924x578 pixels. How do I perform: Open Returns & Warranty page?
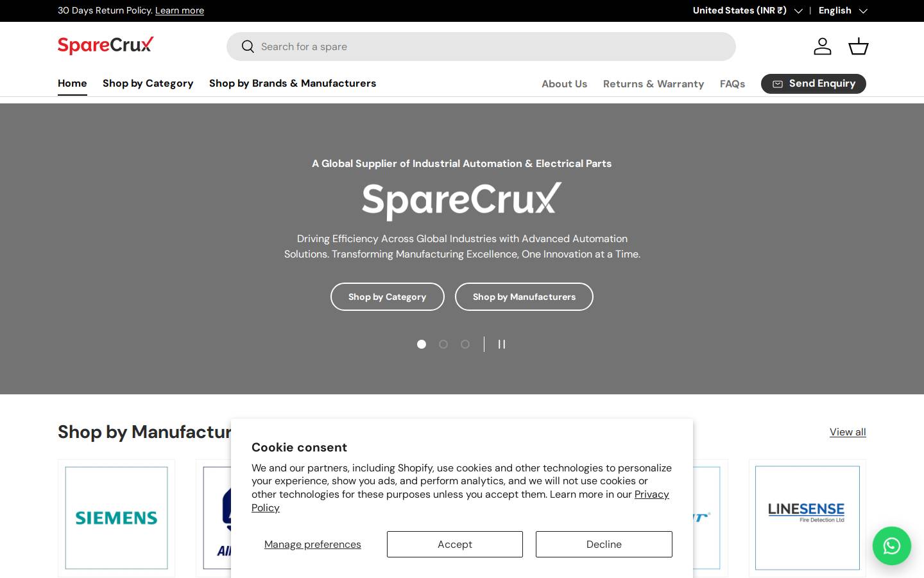click(653, 84)
